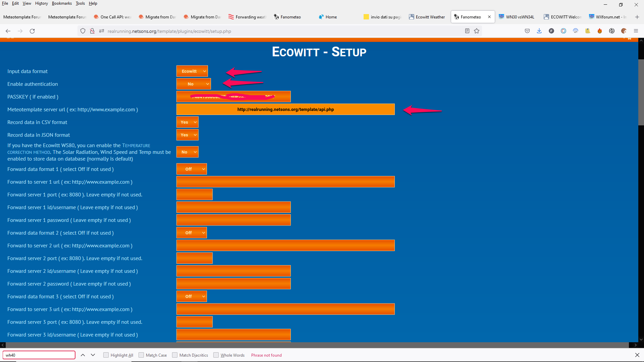644x362 pixels.
Task: Click the Forward to server 3 url field
Action: click(x=285, y=309)
